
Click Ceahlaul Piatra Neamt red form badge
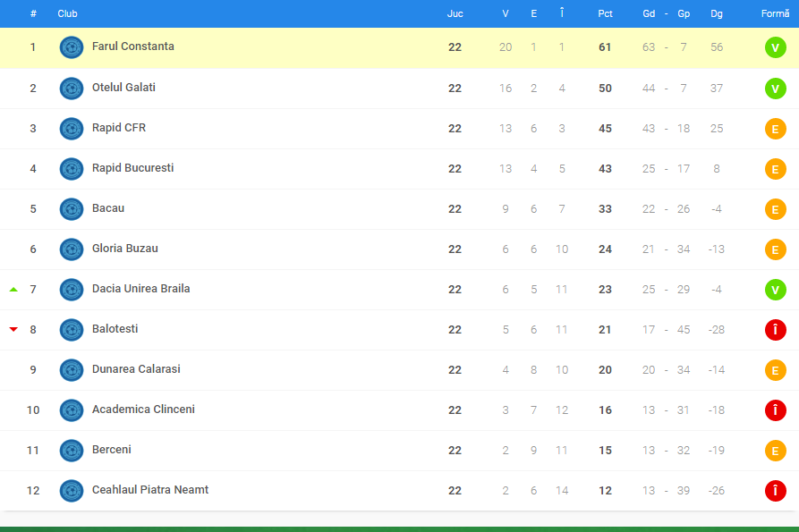[x=775, y=490]
